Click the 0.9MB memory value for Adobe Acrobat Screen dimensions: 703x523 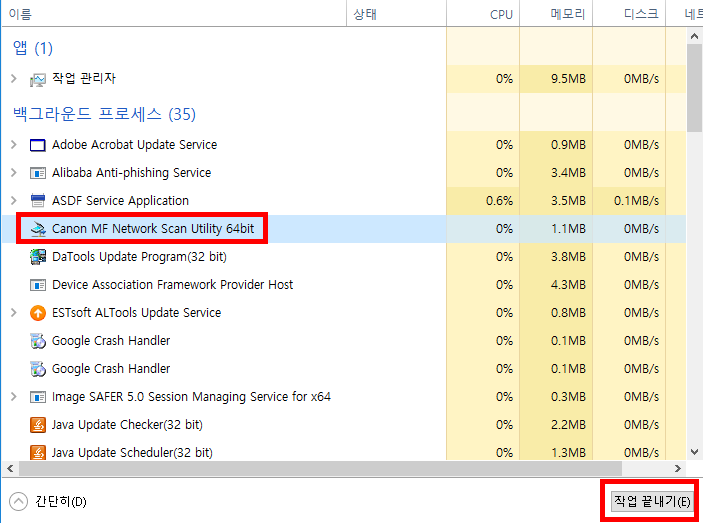point(568,145)
